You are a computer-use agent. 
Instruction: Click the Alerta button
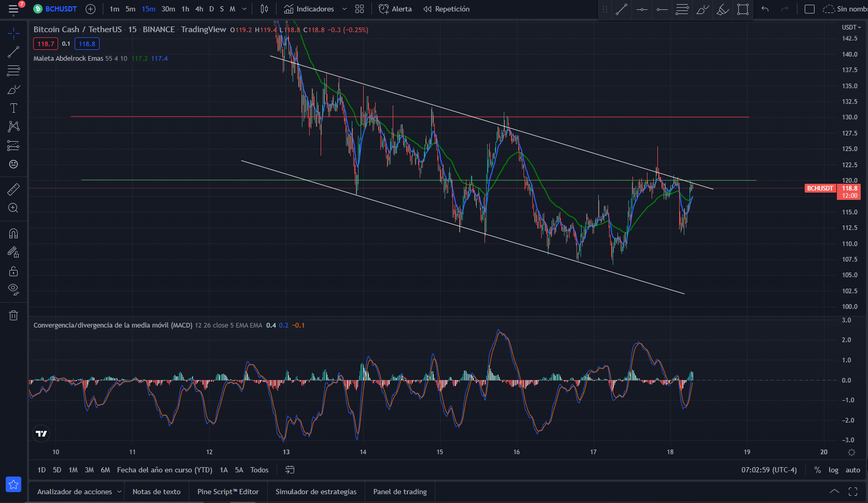click(395, 9)
